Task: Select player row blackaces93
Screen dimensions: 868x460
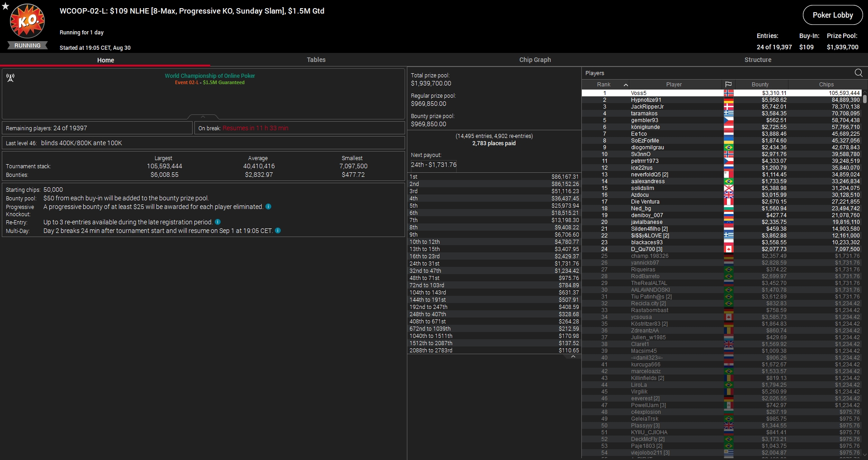Action: 722,242
